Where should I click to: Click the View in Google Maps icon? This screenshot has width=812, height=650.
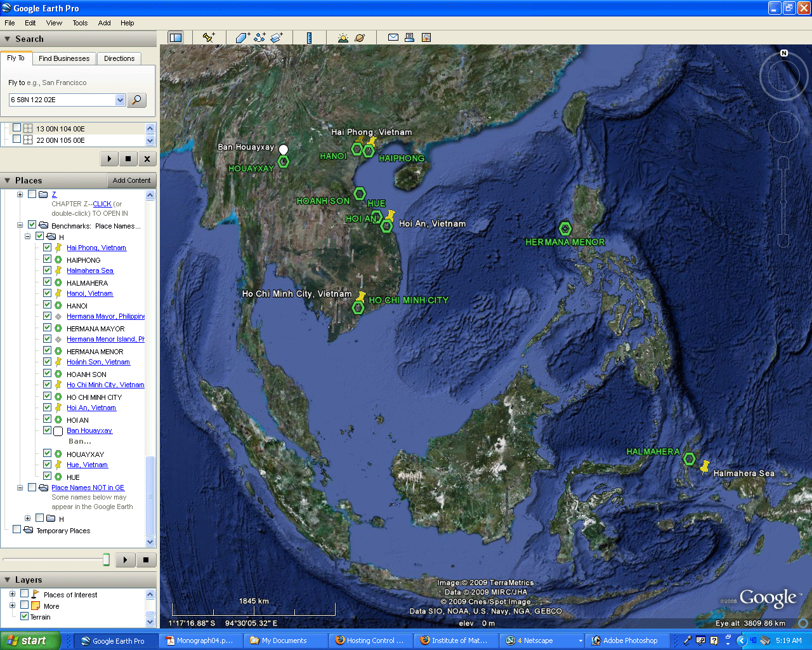click(x=426, y=37)
